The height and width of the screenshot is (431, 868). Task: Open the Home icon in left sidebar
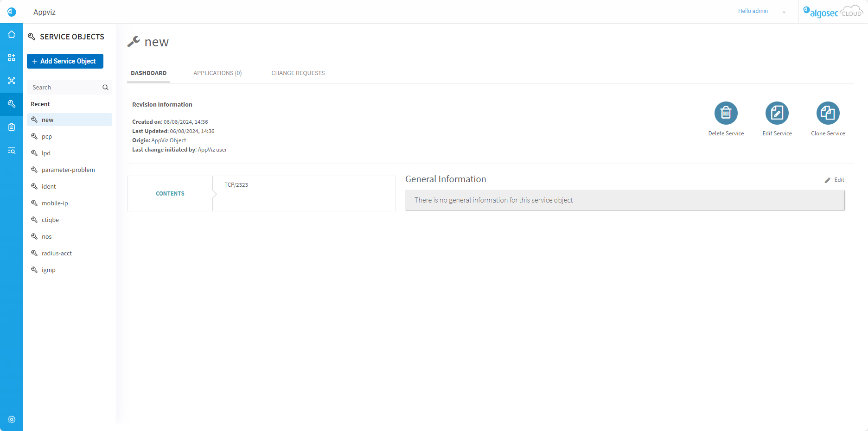[12, 35]
